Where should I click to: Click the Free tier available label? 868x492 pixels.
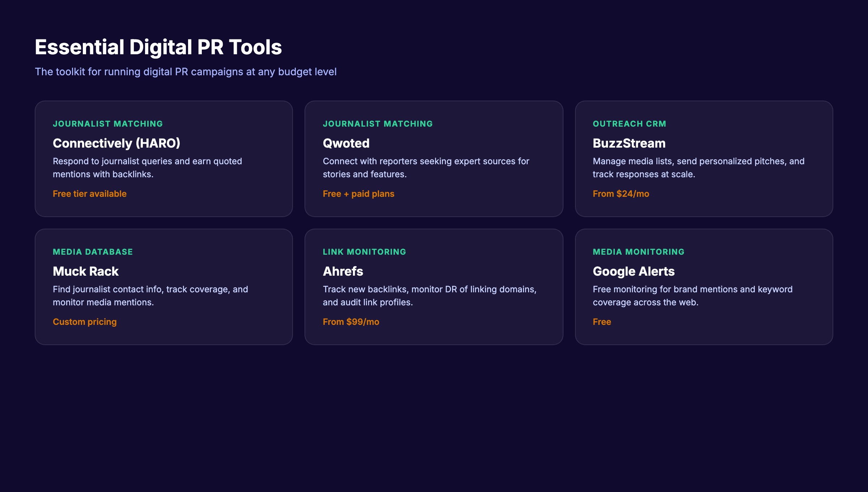(x=89, y=194)
